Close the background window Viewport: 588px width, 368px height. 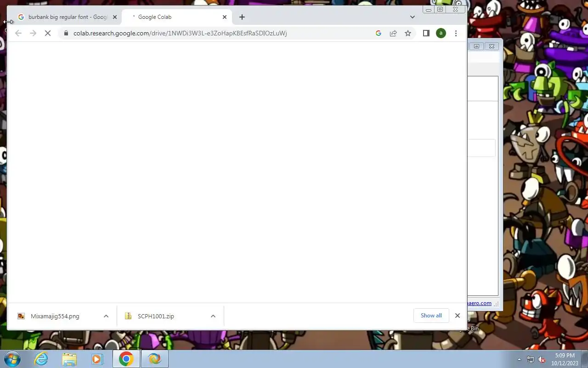click(x=492, y=46)
